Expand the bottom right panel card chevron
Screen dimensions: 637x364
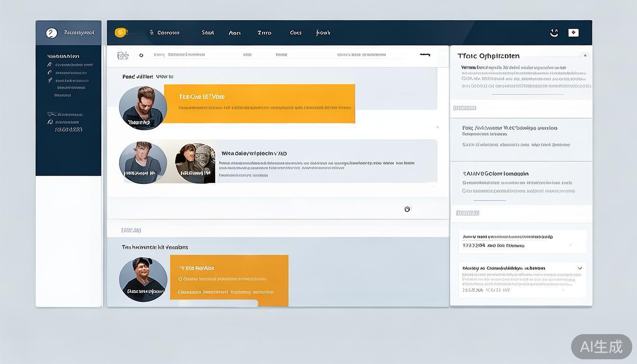[580, 268]
